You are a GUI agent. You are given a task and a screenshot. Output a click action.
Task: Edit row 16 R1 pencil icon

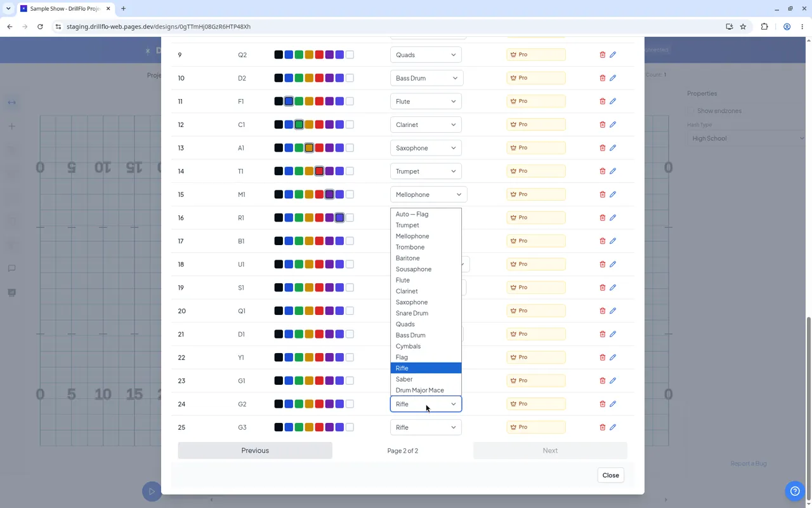pyautogui.click(x=613, y=218)
